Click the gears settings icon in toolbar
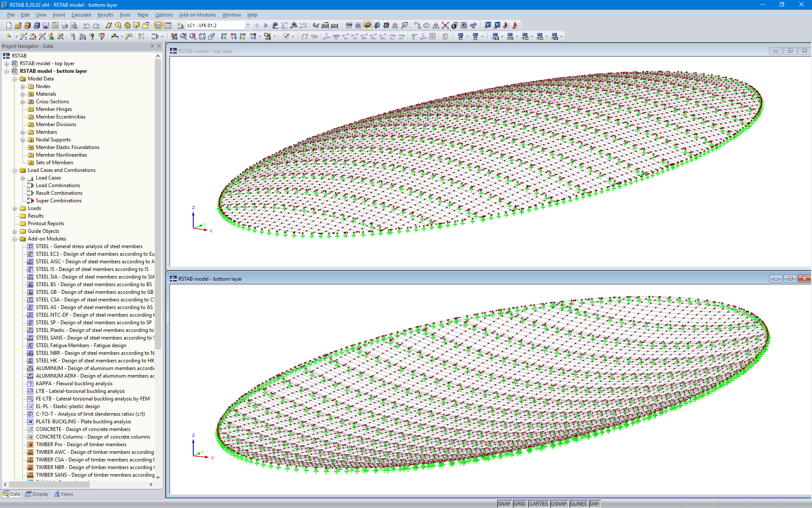812x508 pixels. tap(473, 25)
